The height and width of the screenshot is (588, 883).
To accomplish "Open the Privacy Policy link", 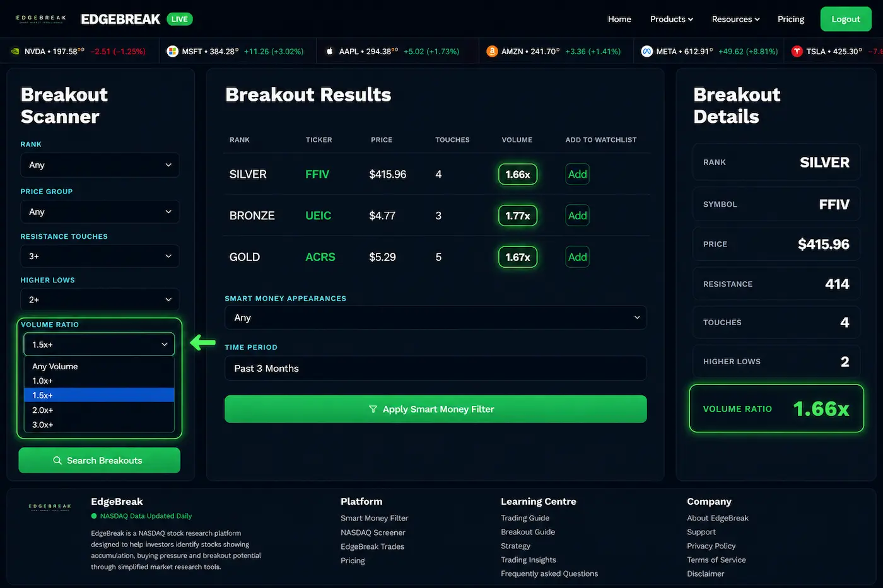I will tap(711, 546).
